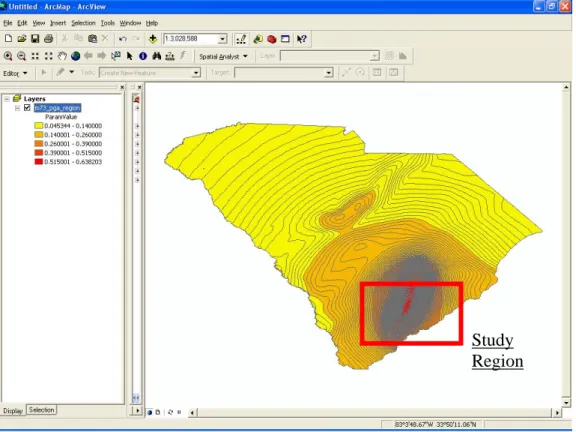Screen dimensions: 576x432
Task: Switch to the Selection tab
Action: [42, 410]
